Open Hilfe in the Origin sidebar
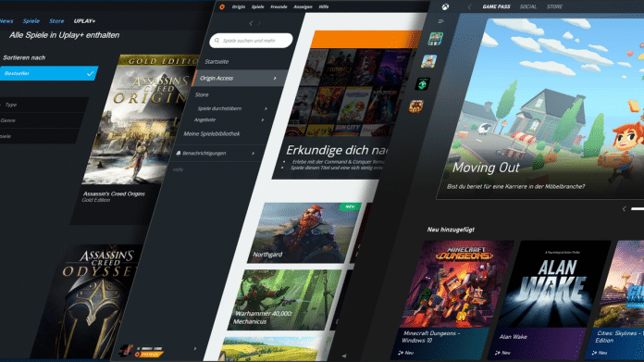Viewport: 644px width, 362px height. pyautogui.click(x=178, y=169)
